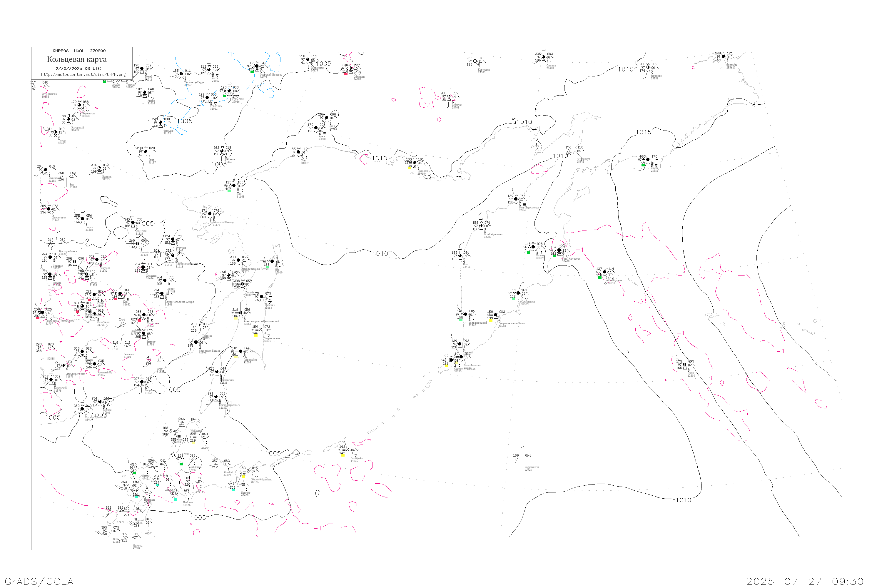
Task: Click the Puntijarka 14235 sky-obscured station symbol
Action: coord(348,450)
